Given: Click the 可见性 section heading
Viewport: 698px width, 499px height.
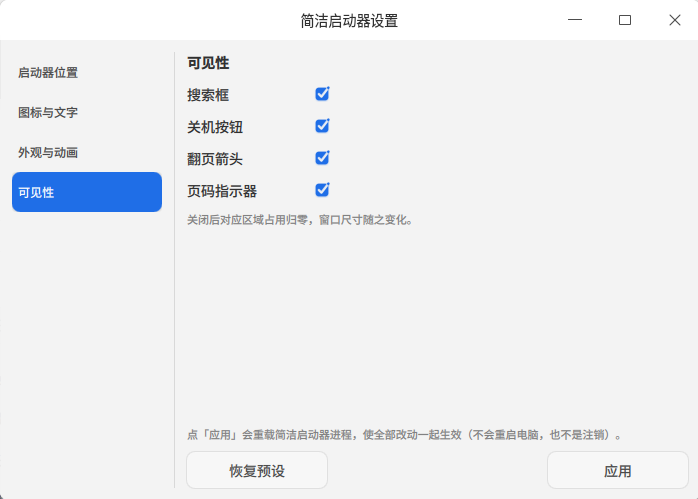Looking at the screenshot, I should pos(208,63).
